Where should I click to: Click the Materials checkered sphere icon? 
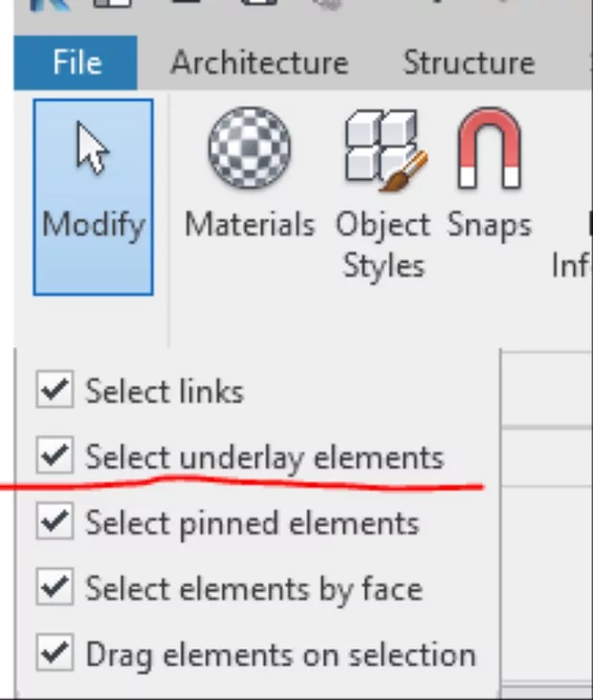click(x=249, y=148)
